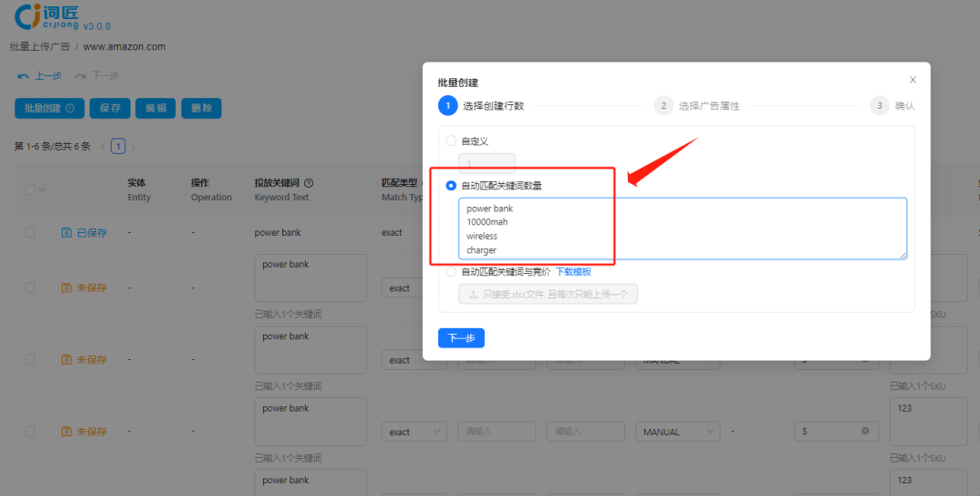Toggle the select-all checkbox in table header
Image resolution: width=980 pixels, height=496 pixels.
30,190
